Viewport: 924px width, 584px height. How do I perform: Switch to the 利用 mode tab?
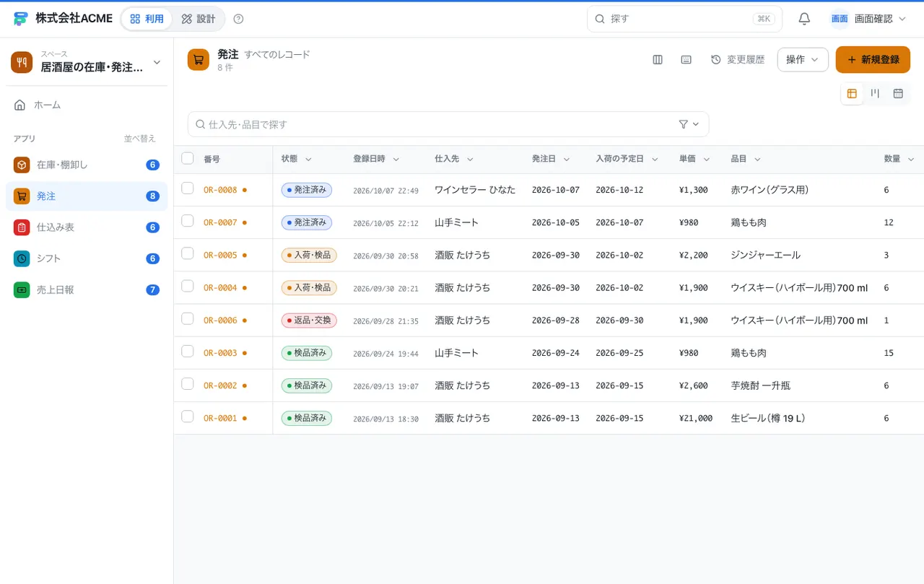(147, 19)
